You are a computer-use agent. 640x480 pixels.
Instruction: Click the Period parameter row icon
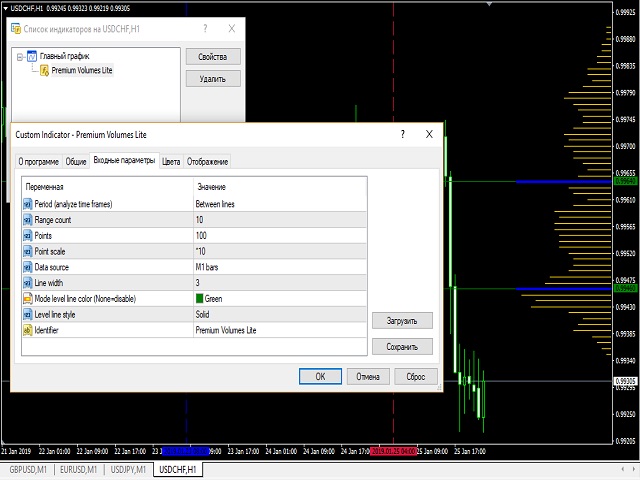click(27, 204)
